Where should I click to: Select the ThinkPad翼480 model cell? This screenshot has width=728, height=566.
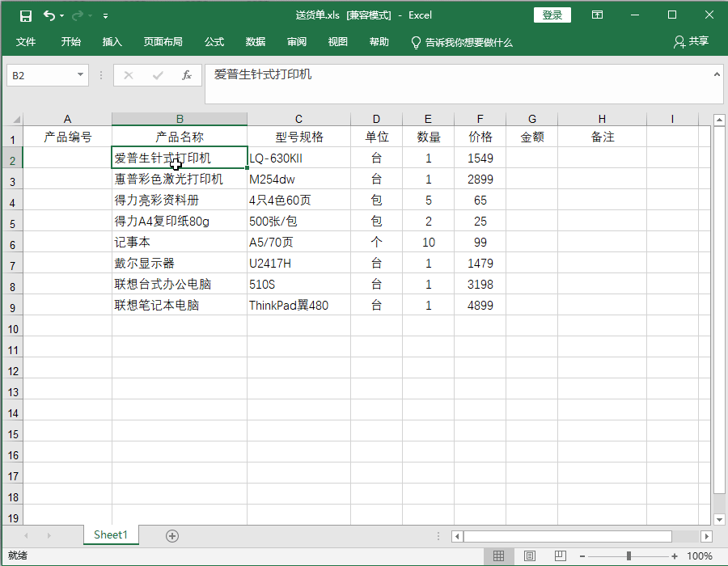click(298, 306)
